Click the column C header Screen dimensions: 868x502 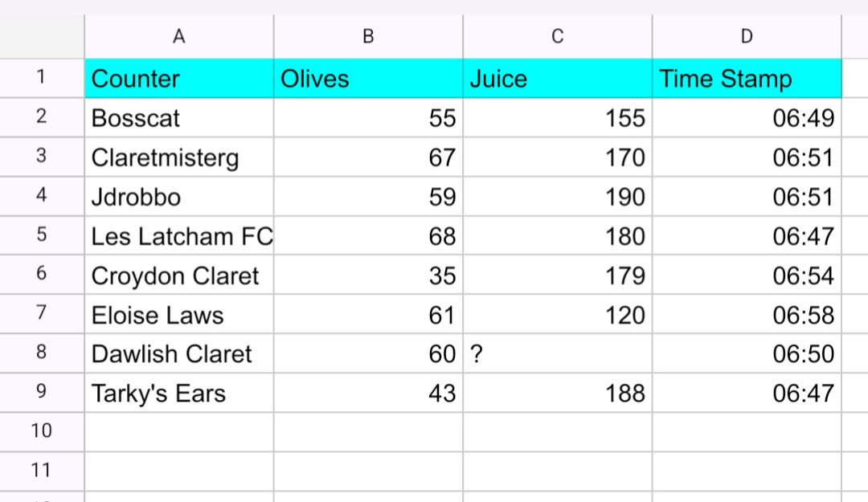pos(558,36)
